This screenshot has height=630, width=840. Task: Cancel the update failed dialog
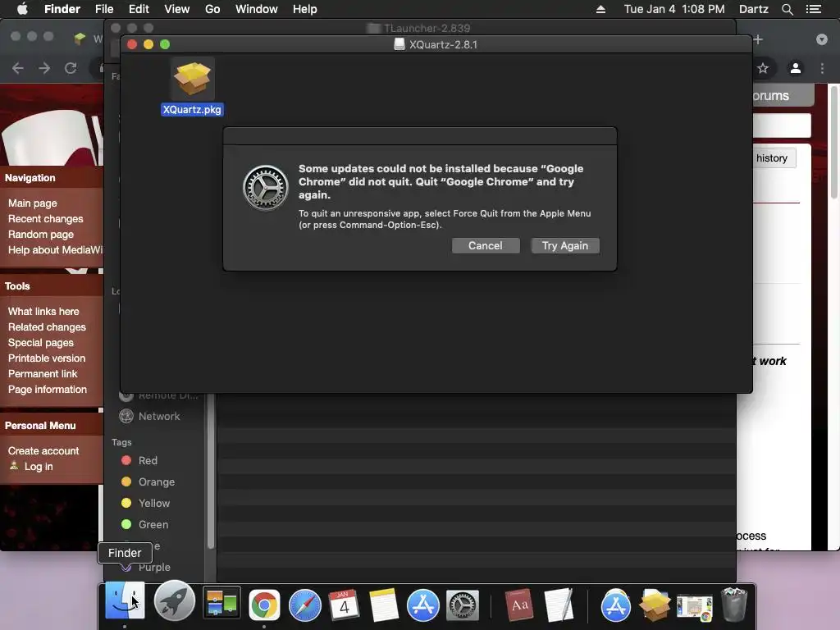coord(486,245)
